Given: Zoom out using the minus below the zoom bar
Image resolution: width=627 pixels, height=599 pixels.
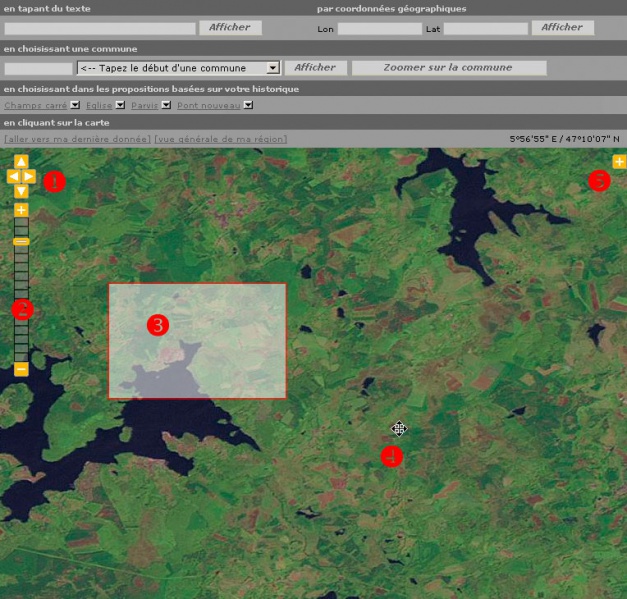Looking at the screenshot, I should click(21, 370).
